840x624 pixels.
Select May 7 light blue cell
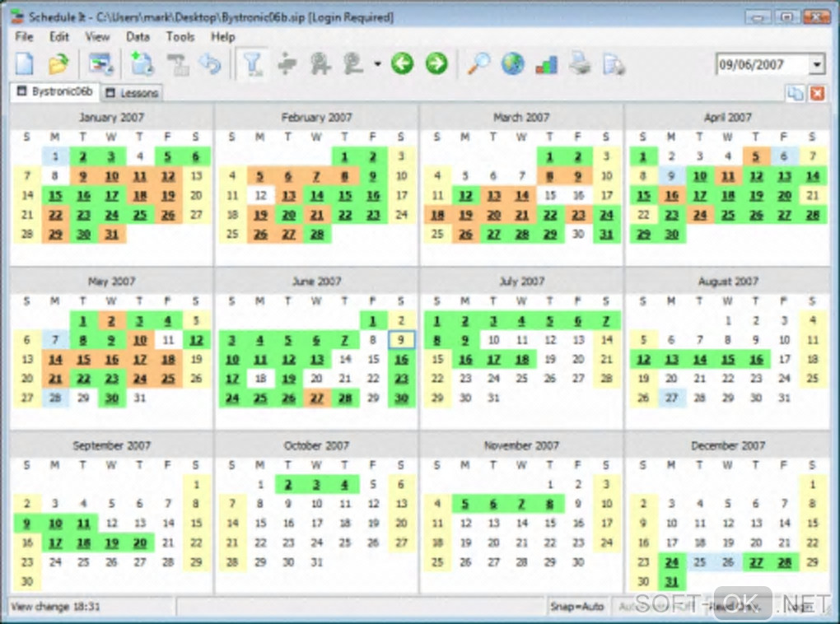[55, 340]
